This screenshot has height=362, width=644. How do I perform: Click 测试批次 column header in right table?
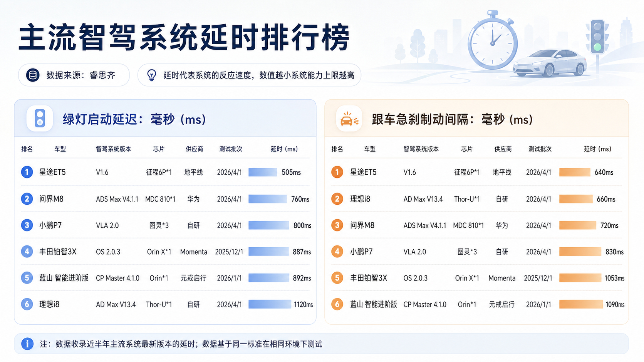pyautogui.click(x=540, y=149)
